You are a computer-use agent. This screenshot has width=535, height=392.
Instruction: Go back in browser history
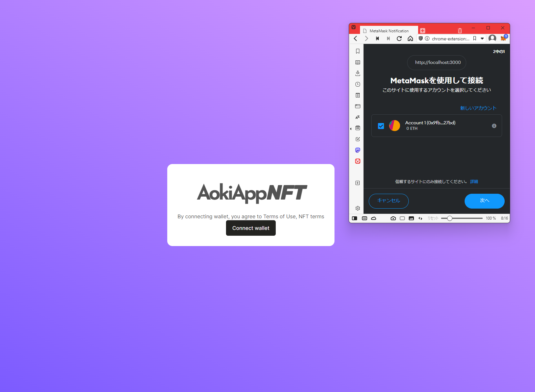pos(355,38)
